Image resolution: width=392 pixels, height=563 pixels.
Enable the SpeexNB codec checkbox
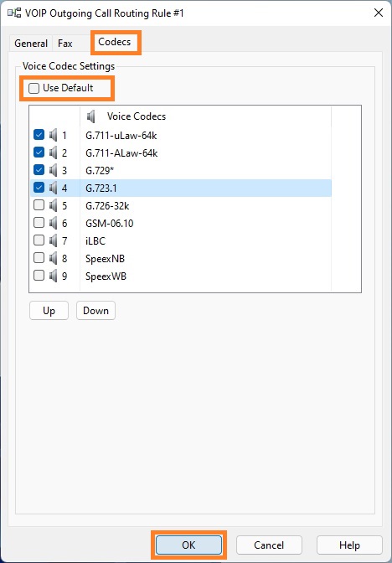click(39, 258)
